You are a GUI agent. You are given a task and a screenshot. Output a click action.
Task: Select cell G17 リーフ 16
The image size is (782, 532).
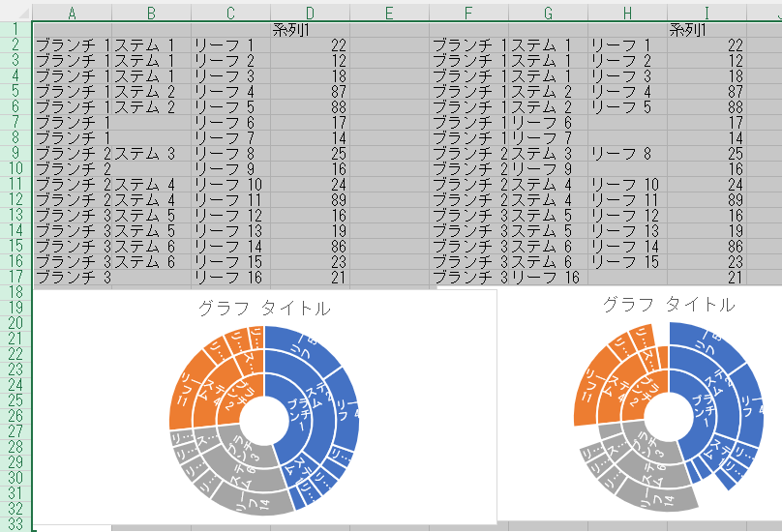[548, 278]
